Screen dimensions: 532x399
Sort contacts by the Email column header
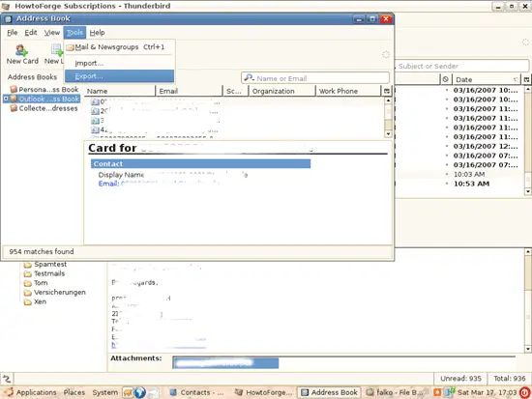pyautogui.click(x=189, y=91)
